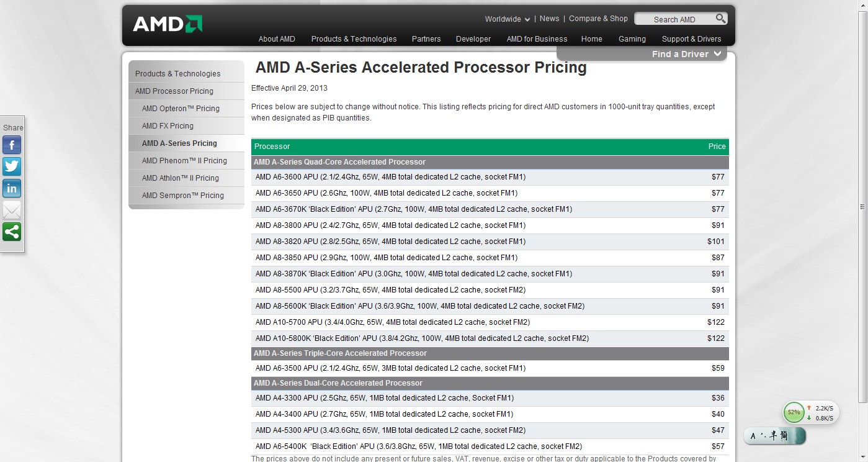This screenshot has width=868, height=462.
Task: Click the Search AMD input field
Action: pos(674,19)
